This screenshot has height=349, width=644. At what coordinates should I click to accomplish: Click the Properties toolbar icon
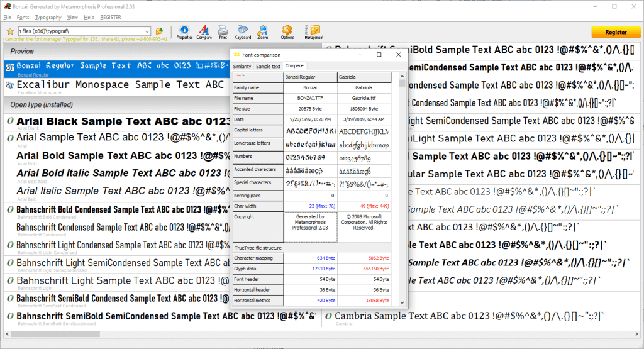184,31
